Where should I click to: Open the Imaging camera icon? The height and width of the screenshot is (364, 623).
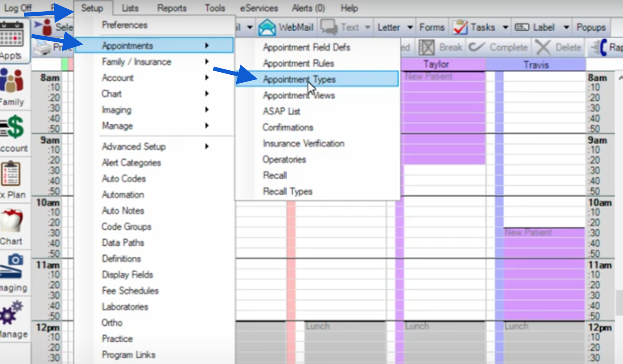(12, 266)
